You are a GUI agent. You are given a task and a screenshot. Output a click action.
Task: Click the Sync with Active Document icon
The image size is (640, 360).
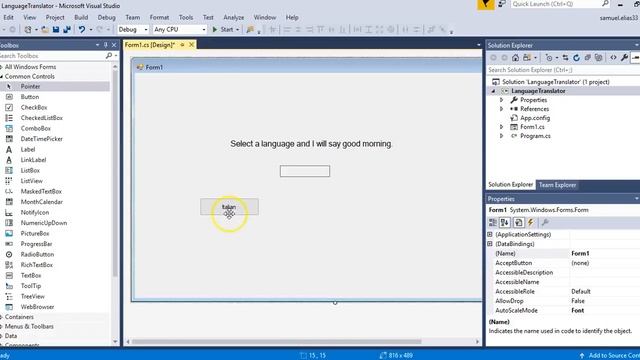565,58
